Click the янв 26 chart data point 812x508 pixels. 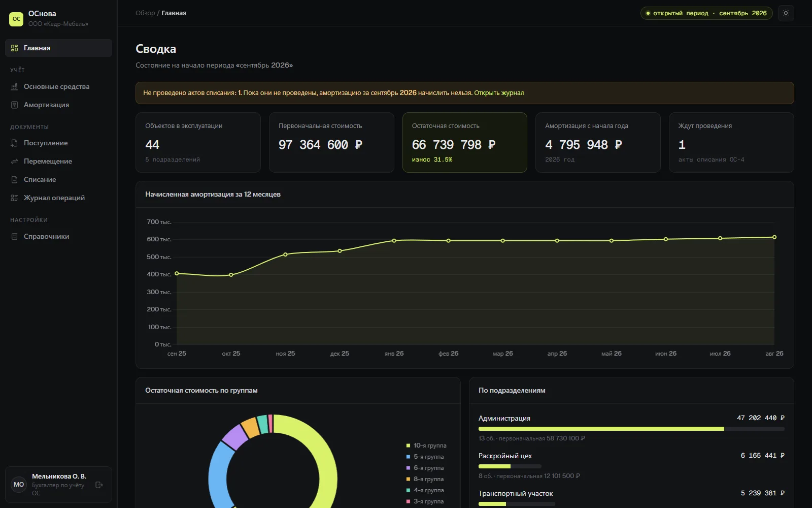point(394,241)
